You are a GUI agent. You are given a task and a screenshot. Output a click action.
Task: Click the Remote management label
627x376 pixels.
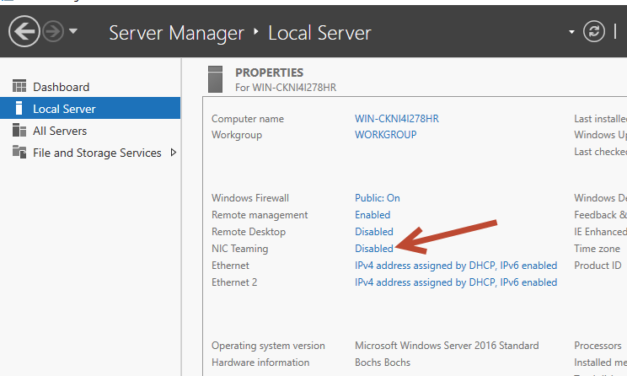260,215
